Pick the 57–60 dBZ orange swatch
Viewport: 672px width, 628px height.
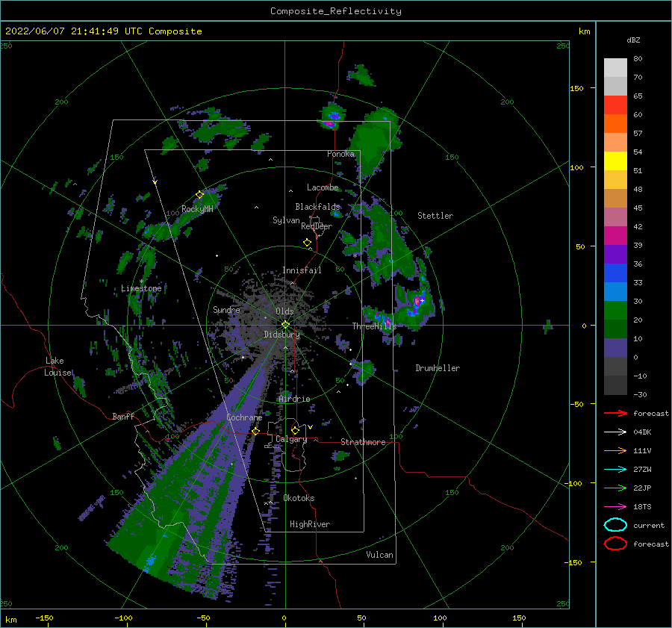[615, 124]
